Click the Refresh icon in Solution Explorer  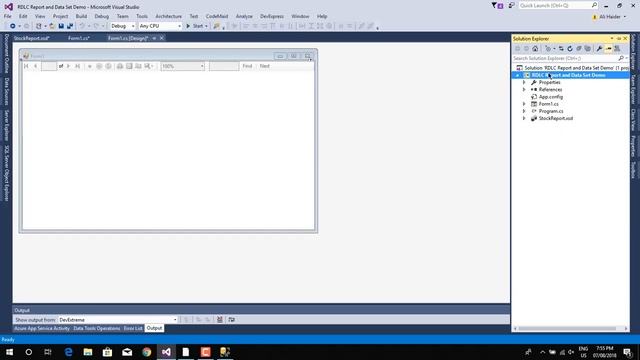[570, 49]
